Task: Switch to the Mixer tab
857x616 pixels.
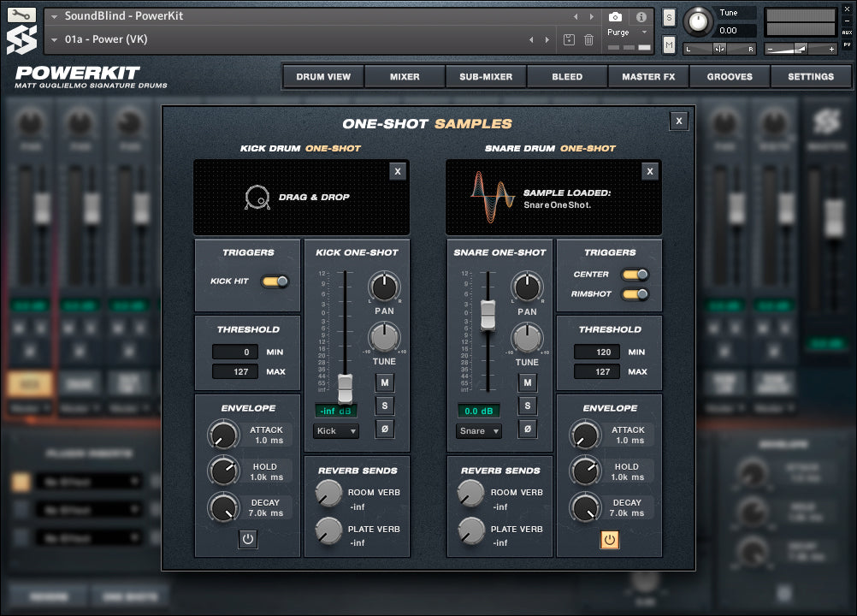Action: [405, 76]
